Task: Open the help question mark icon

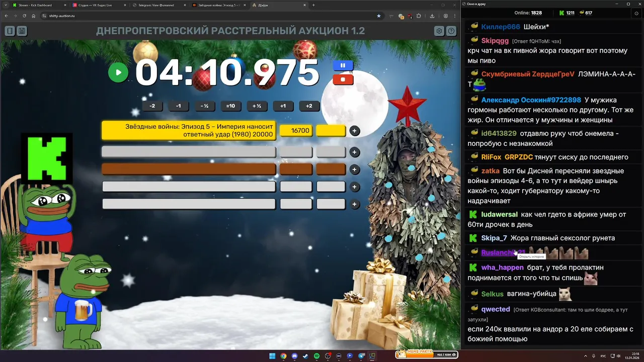Action: coord(451,31)
